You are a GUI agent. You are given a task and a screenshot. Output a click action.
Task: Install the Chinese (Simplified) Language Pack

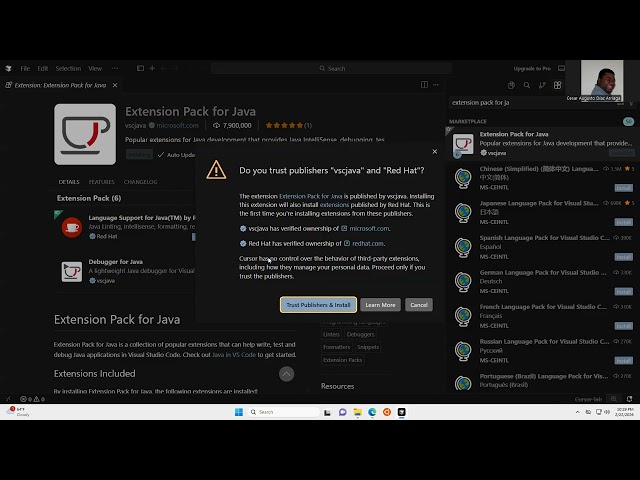[623, 188]
